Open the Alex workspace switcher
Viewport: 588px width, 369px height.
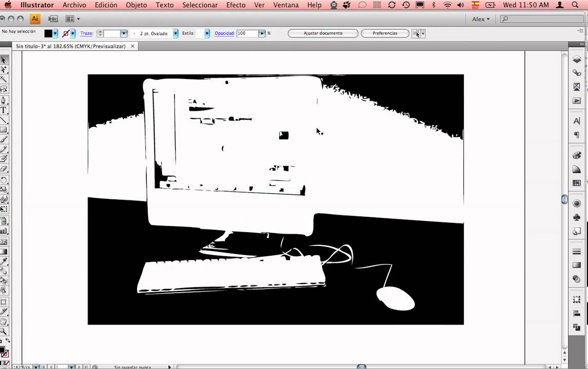point(481,19)
